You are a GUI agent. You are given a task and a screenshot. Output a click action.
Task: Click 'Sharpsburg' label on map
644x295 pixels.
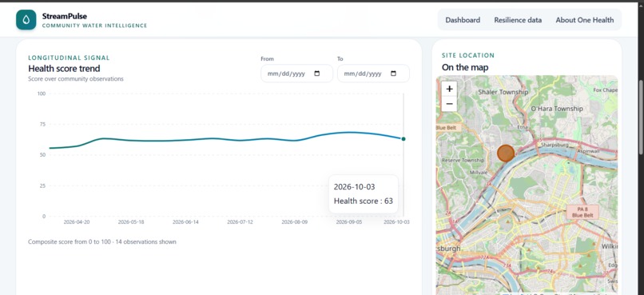pos(555,145)
